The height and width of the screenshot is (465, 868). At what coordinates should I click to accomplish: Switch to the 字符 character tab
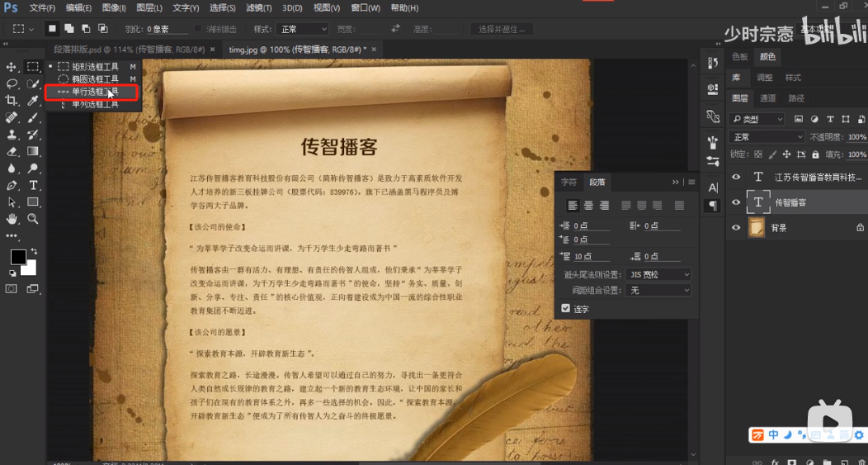coord(568,182)
